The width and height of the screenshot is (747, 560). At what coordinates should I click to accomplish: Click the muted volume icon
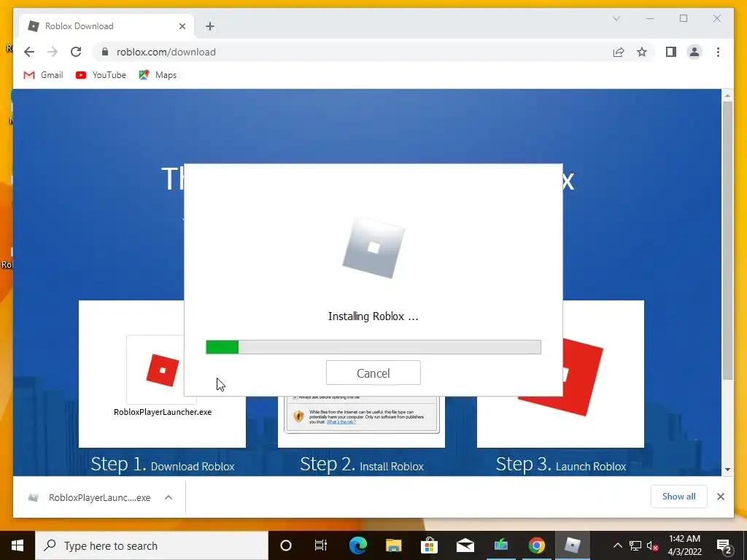click(653, 545)
